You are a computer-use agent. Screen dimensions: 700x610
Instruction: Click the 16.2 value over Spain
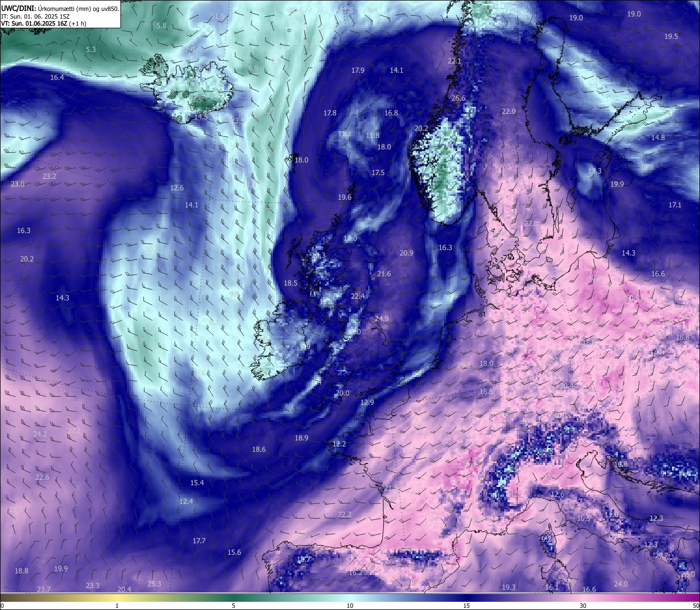pyautogui.click(x=355, y=573)
